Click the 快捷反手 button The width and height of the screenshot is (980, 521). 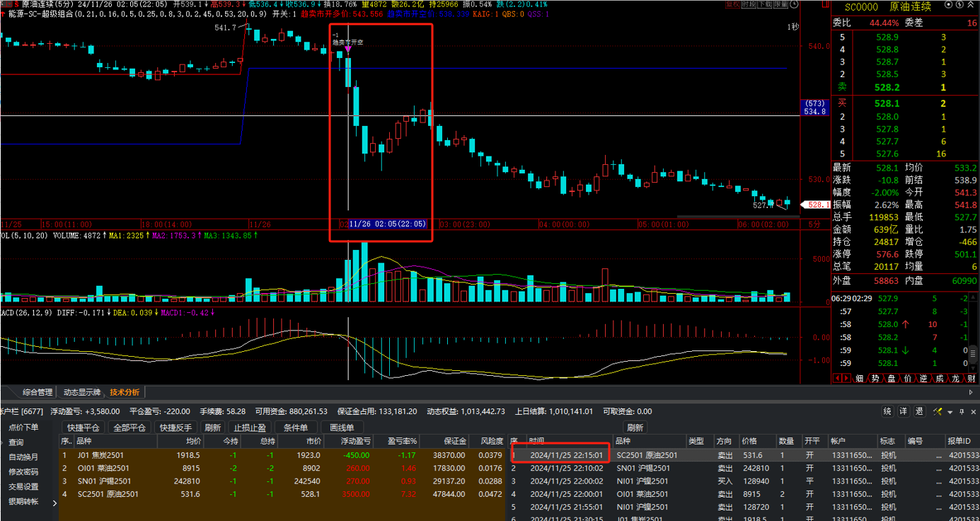tap(175, 428)
